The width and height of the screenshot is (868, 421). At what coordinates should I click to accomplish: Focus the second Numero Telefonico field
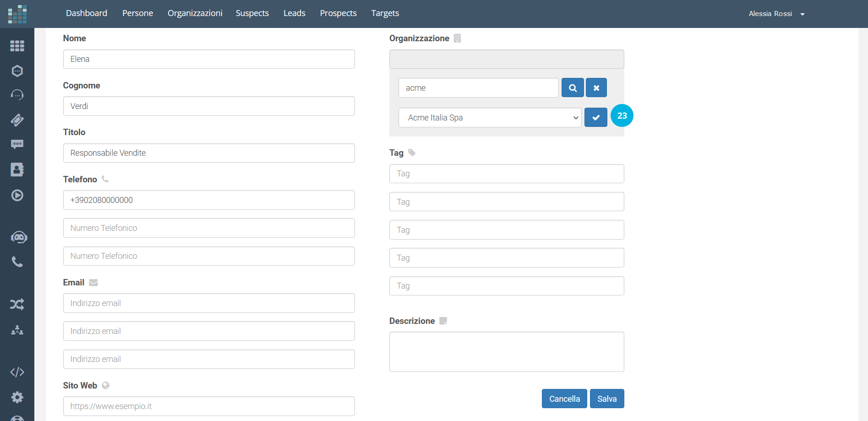209,228
